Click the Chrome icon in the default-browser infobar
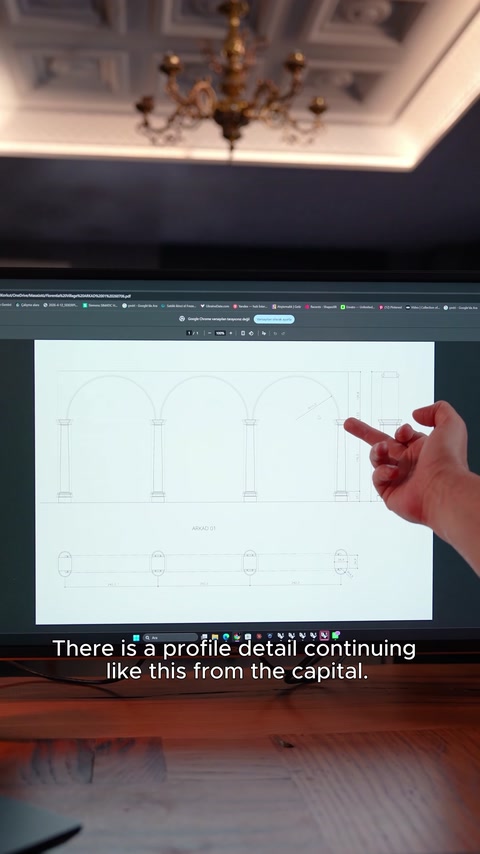This screenshot has height=854, width=480. (182, 319)
